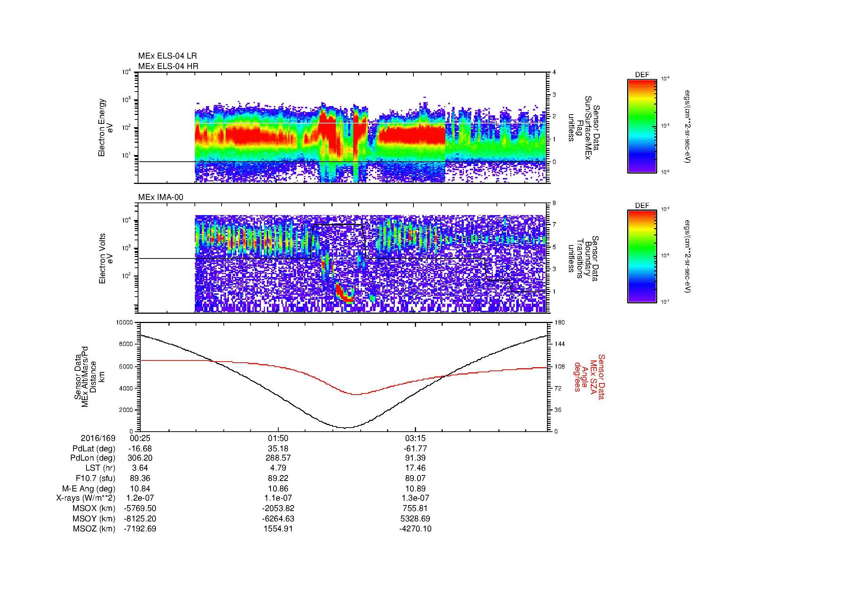Screen dimensions: 868x613
Task: Click the M-E Ang value '10.84'
Action: pos(140,488)
